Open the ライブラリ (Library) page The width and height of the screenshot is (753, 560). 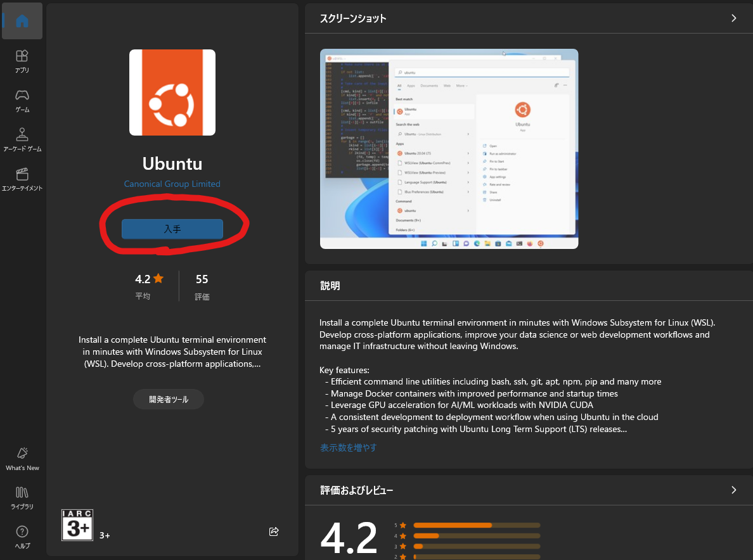tap(22, 498)
